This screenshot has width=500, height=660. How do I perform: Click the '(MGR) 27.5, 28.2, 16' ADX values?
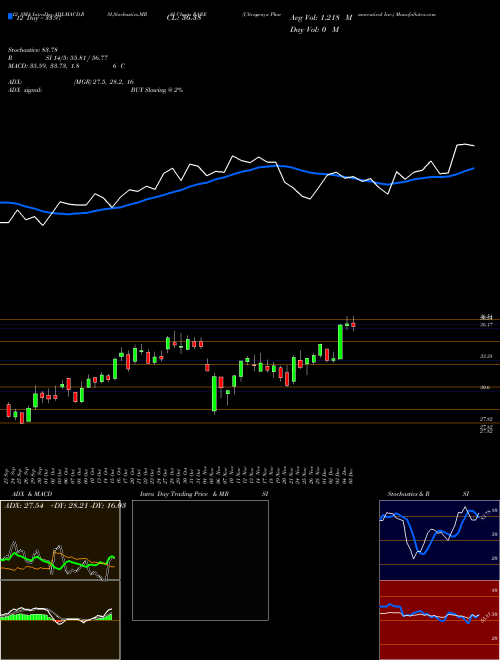(104, 82)
